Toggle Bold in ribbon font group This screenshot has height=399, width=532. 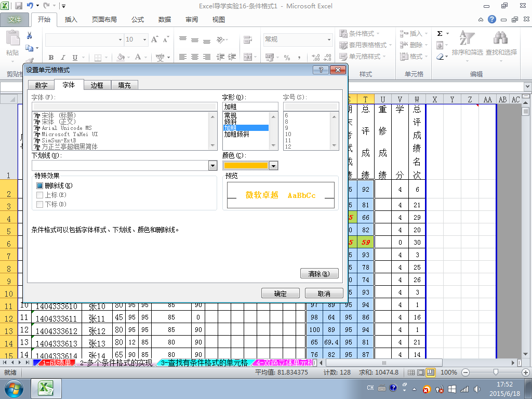(51, 57)
